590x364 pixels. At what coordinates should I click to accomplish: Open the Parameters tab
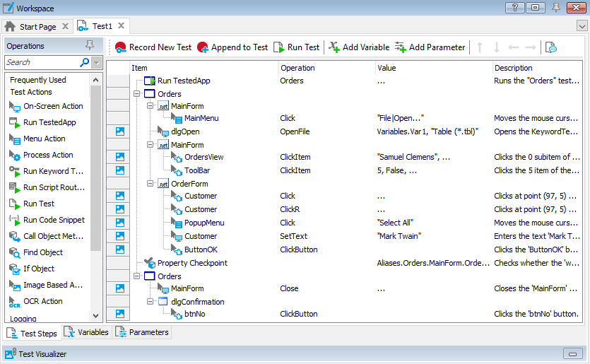point(142,332)
